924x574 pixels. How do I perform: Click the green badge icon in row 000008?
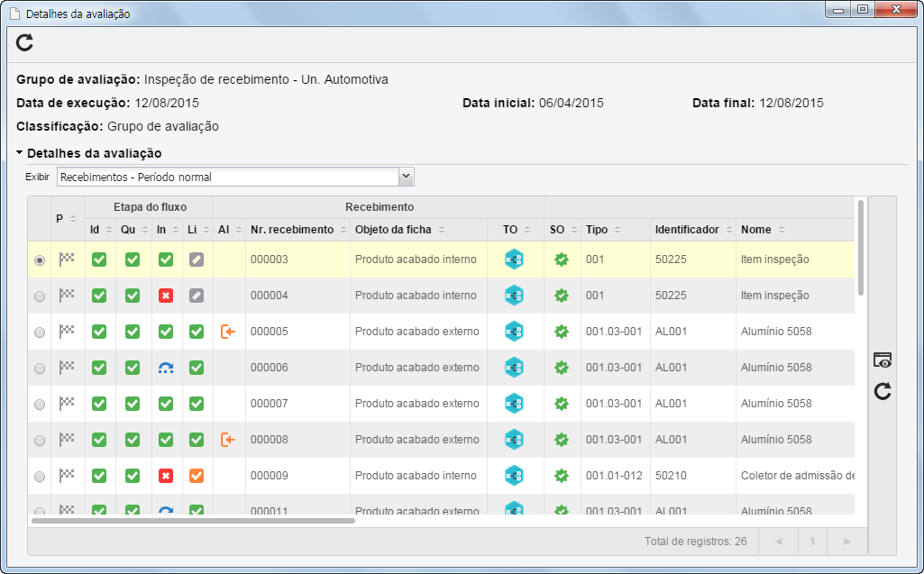(562, 440)
